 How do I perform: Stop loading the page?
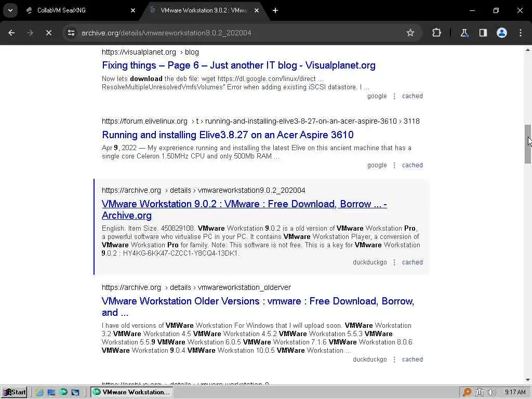(x=48, y=33)
